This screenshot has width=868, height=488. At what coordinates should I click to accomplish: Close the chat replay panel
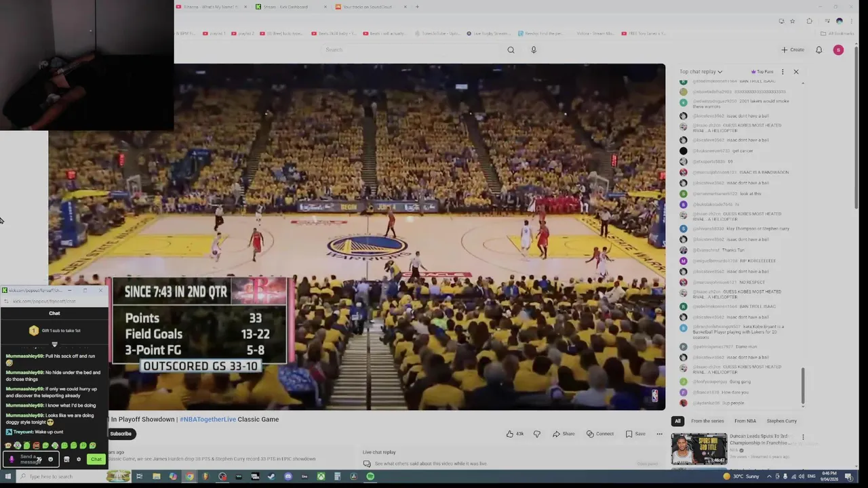coord(796,71)
